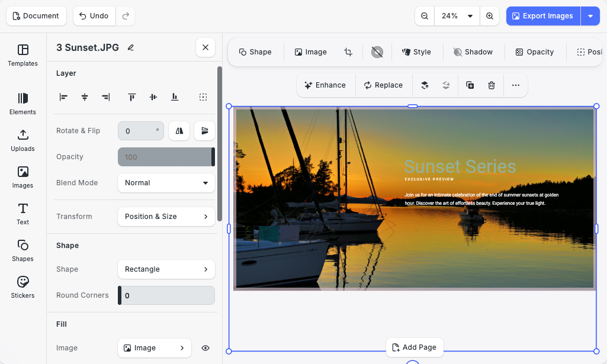The image size is (607, 364).
Task: Open the Blend Mode Normal dropdown
Action: [166, 182]
